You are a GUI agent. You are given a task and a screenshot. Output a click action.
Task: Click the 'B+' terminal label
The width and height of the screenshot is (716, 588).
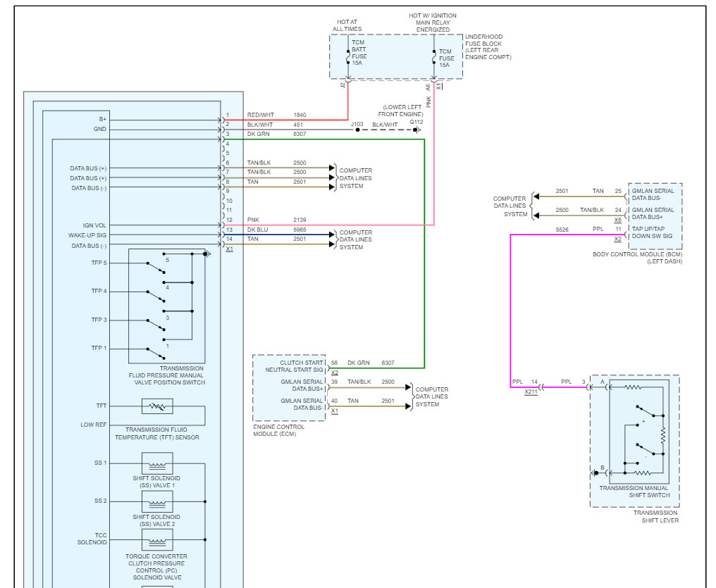coord(103,119)
